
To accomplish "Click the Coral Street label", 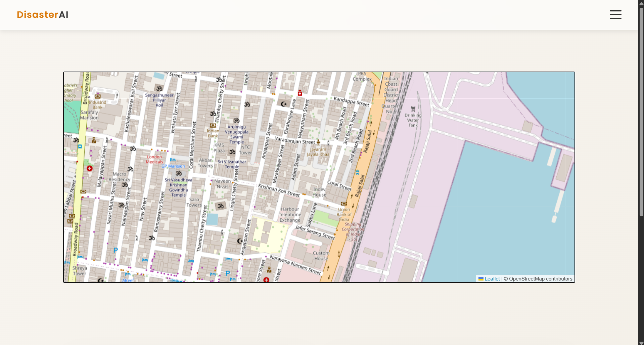I will tap(339, 185).
